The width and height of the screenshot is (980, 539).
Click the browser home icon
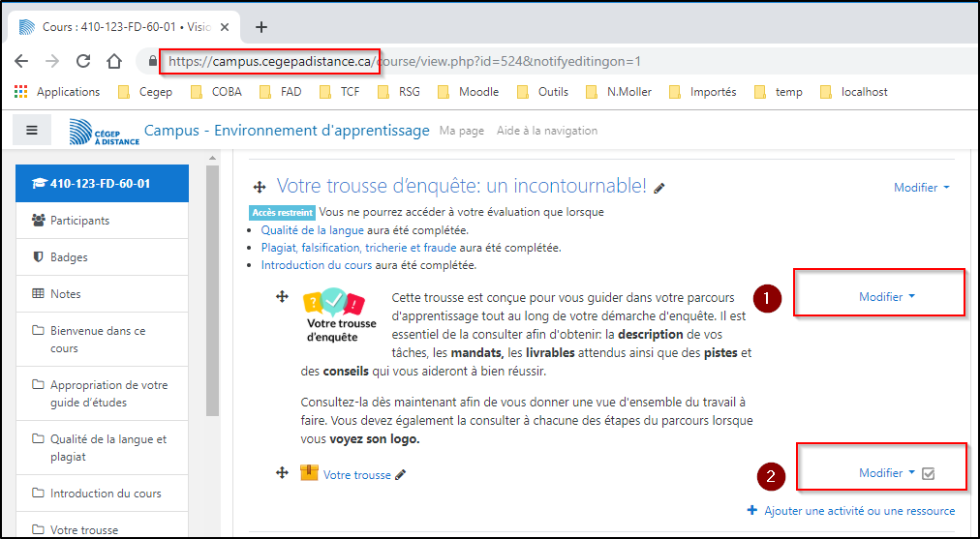tap(114, 61)
